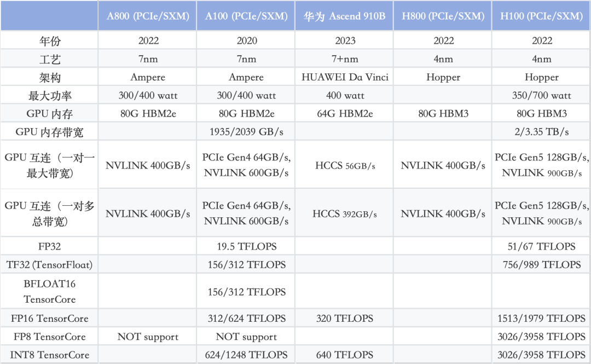Screen dimensions: 591x364
Task: Click the 756/989 TFLOPS cell
Action: [542, 265]
